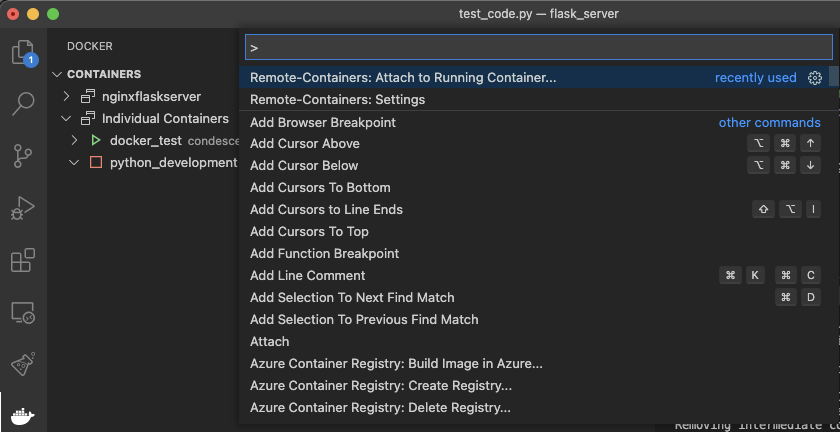The height and width of the screenshot is (432, 840).
Task: Click the DOCKER panel title
Action: [90, 47]
